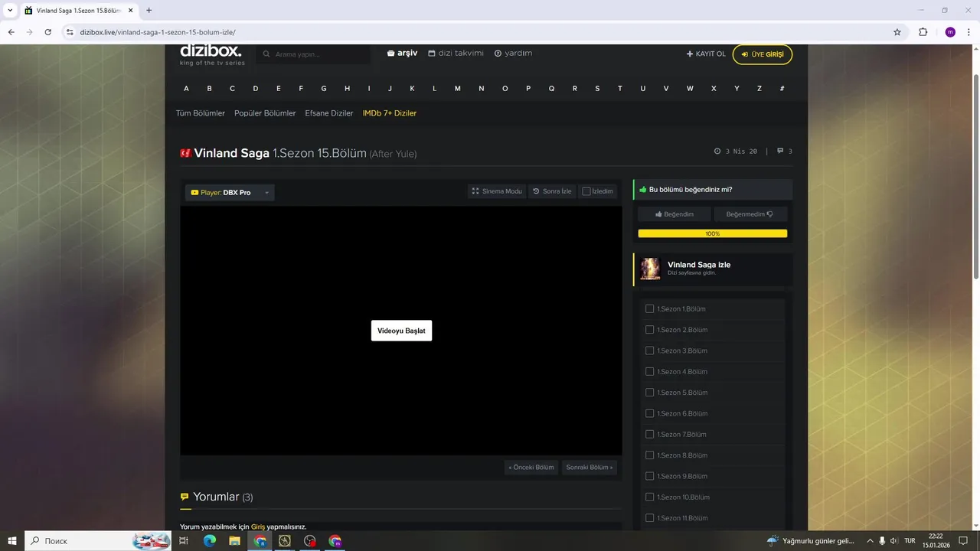The image size is (980, 551).
Task: Filter series by letter M
Action: [457, 89]
